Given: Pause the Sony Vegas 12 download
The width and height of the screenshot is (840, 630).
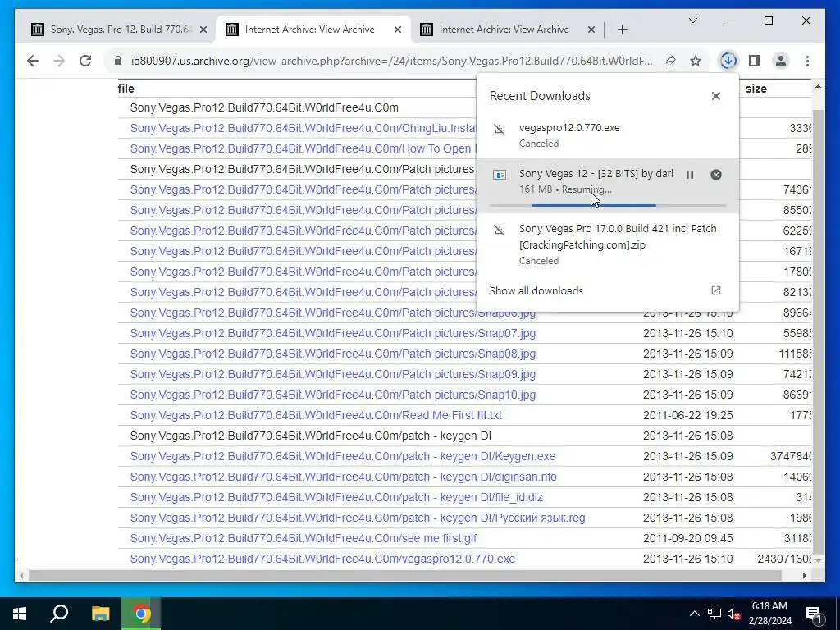Looking at the screenshot, I should coord(689,175).
